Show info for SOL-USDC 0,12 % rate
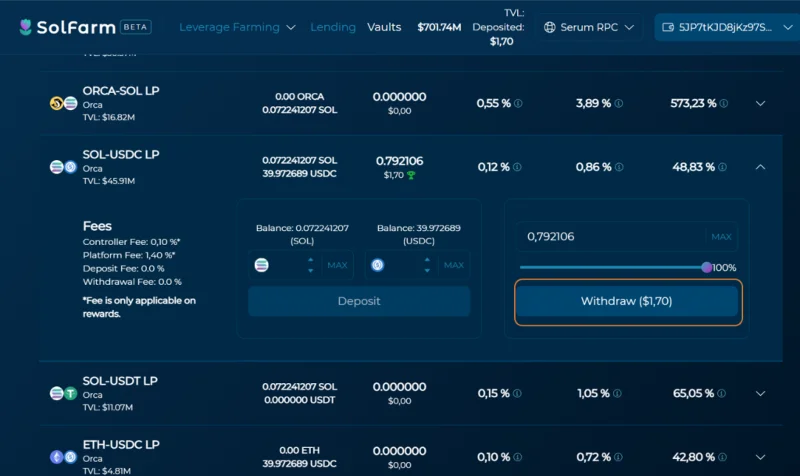This screenshot has width=800, height=476. pyautogui.click(x=517, y=167)
